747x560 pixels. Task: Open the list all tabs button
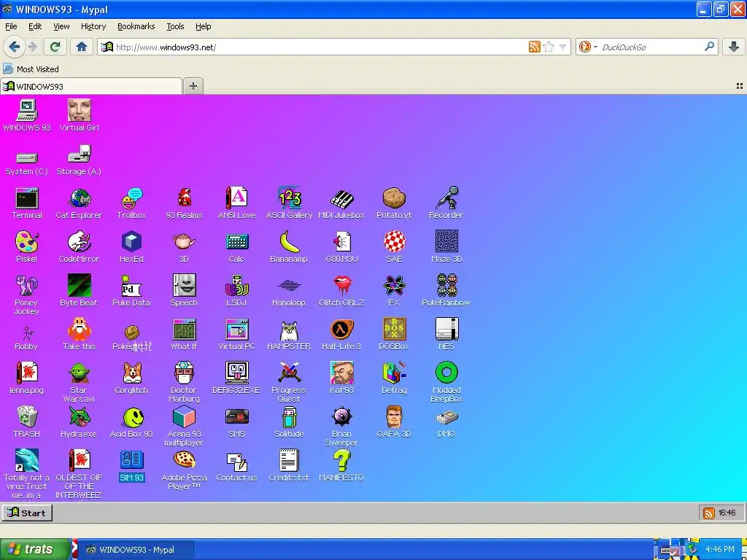tap(740, 86)
